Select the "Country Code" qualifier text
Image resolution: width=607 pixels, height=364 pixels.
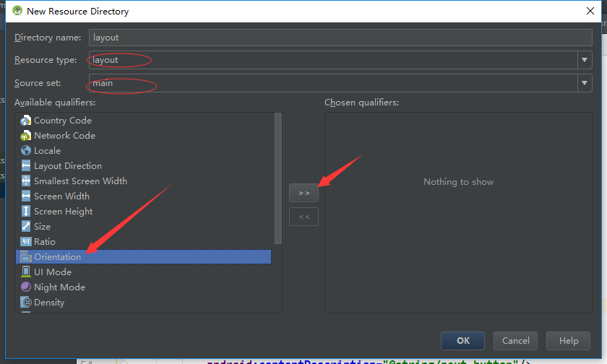63,121
